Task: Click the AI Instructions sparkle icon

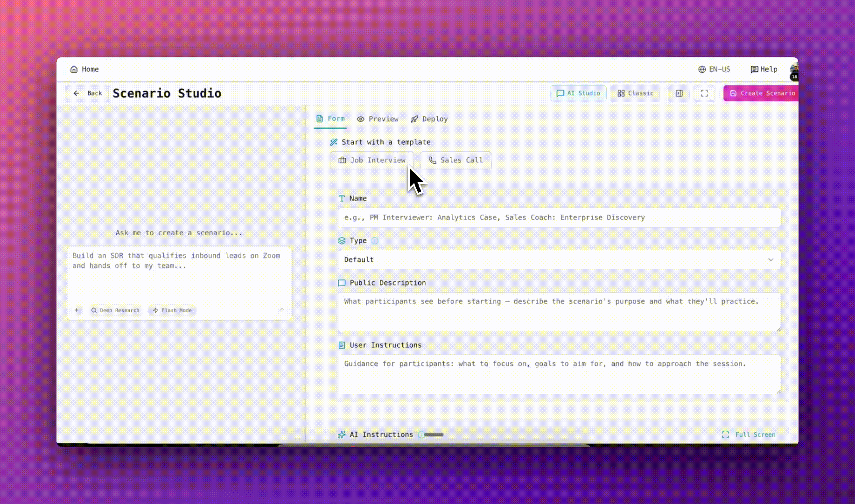Action: tap(342, 434)
